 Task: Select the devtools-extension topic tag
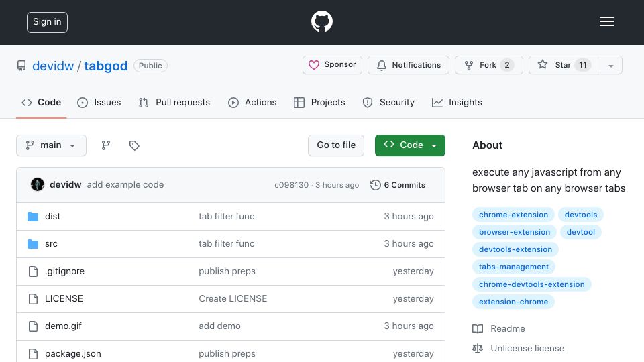point(515,249)
